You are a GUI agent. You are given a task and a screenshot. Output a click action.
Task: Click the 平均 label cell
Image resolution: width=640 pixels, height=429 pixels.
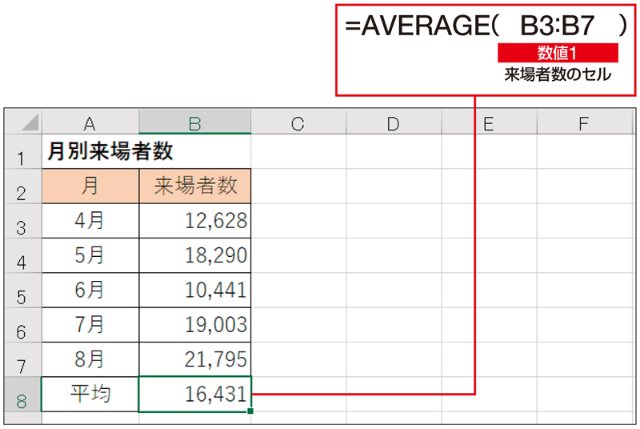(x=90, y=394)
